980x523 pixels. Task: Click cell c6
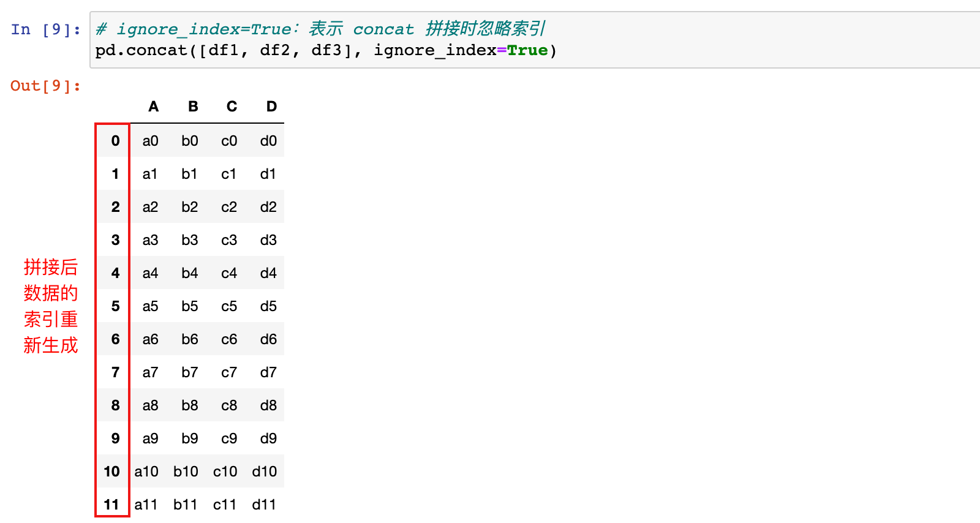point(229,339)
